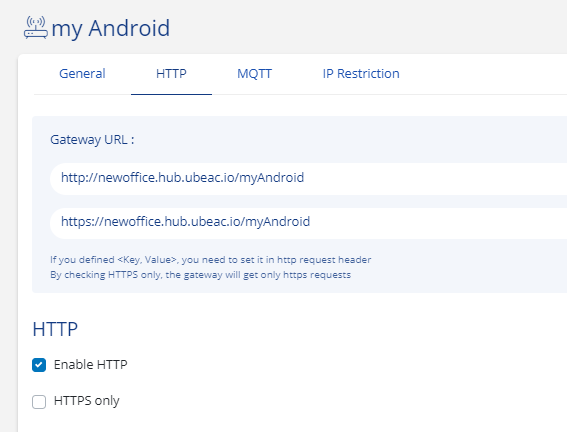Enable the HTTPS only checkbox
Image resolution: width=567 pixels, height=432 pixels.
(39, 401)
